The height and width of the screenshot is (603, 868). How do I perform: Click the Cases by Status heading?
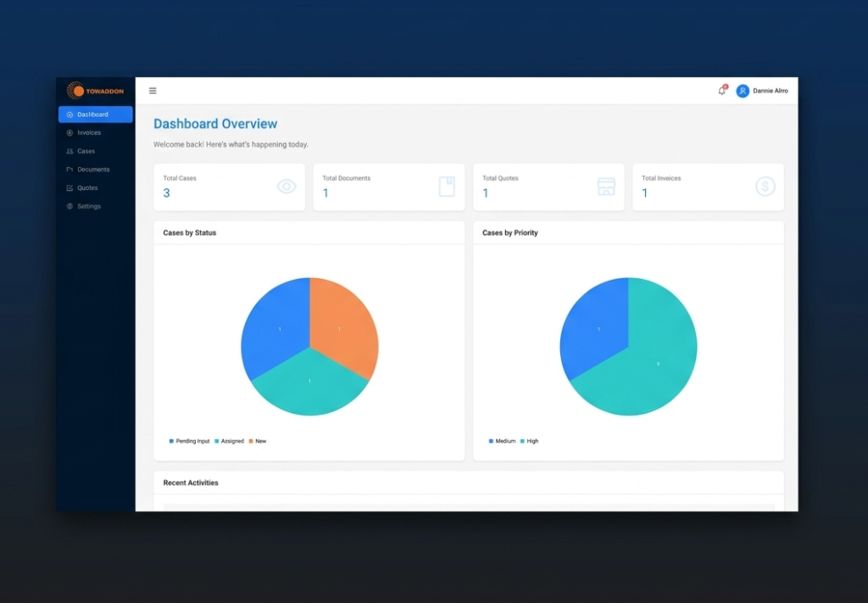(x=189, y=233)
